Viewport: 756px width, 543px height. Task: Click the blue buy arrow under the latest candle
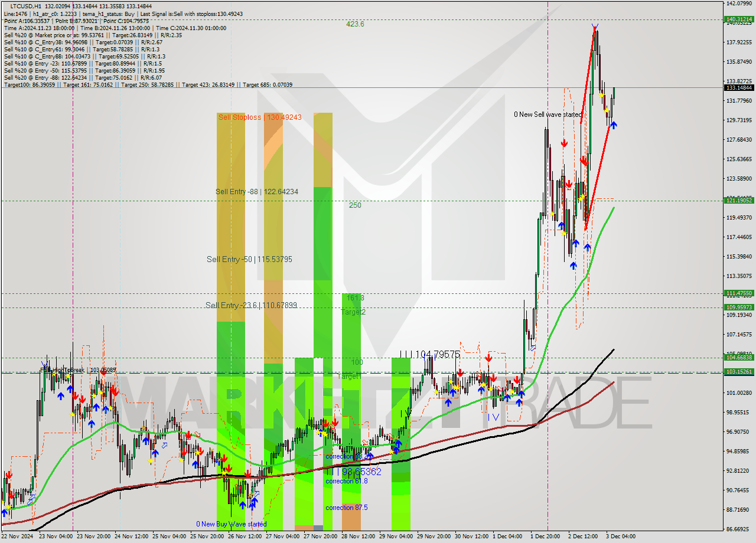tap(614, 125)
